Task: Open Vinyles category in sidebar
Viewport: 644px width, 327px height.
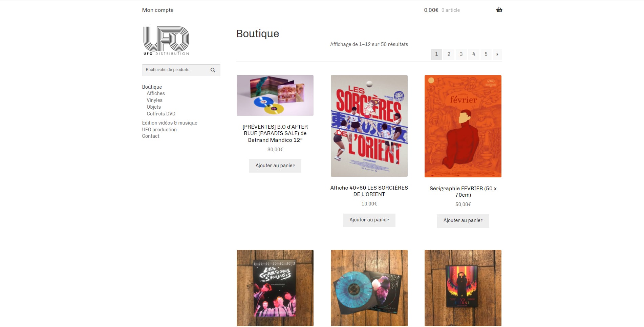Action: coord(154,100)
